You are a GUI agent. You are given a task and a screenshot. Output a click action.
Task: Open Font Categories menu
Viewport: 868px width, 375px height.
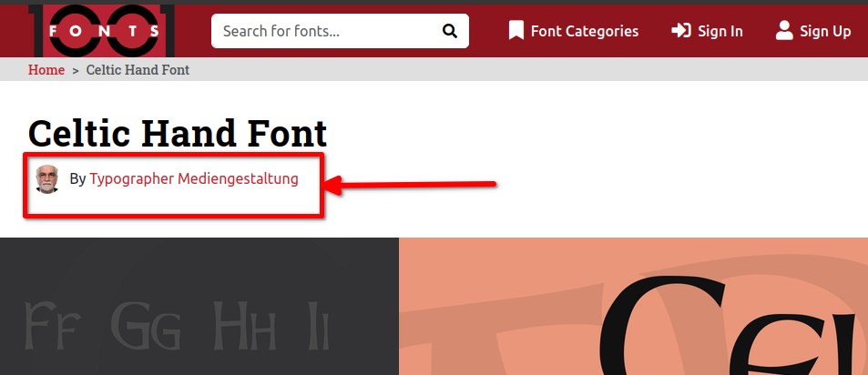[574, 31]
